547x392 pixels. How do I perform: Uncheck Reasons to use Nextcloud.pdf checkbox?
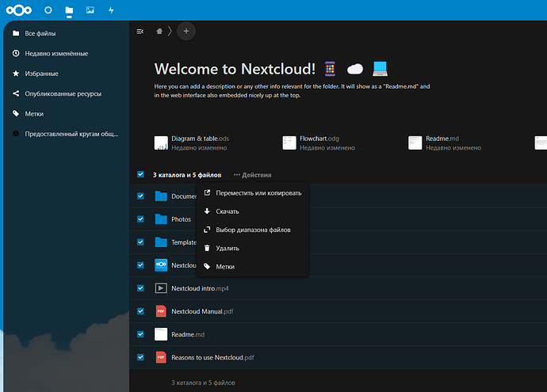click(140, 357)
